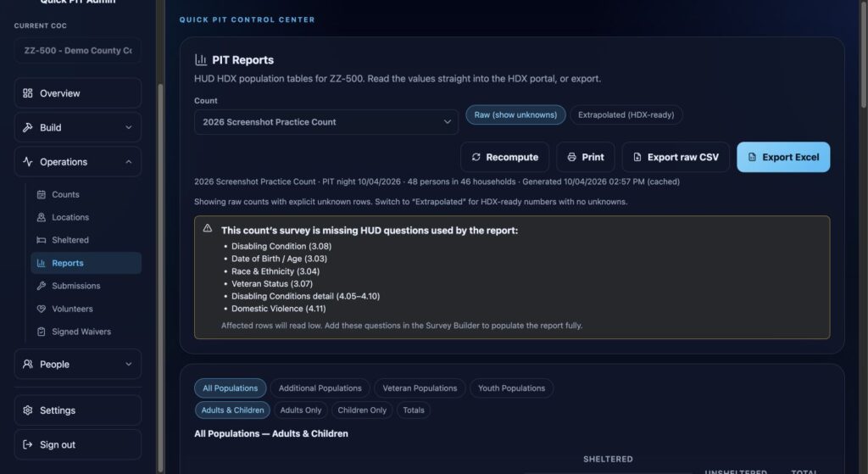Open the current CoC ZZ-500 selector
The image size is (868, 474).
[x=77, y=50]
